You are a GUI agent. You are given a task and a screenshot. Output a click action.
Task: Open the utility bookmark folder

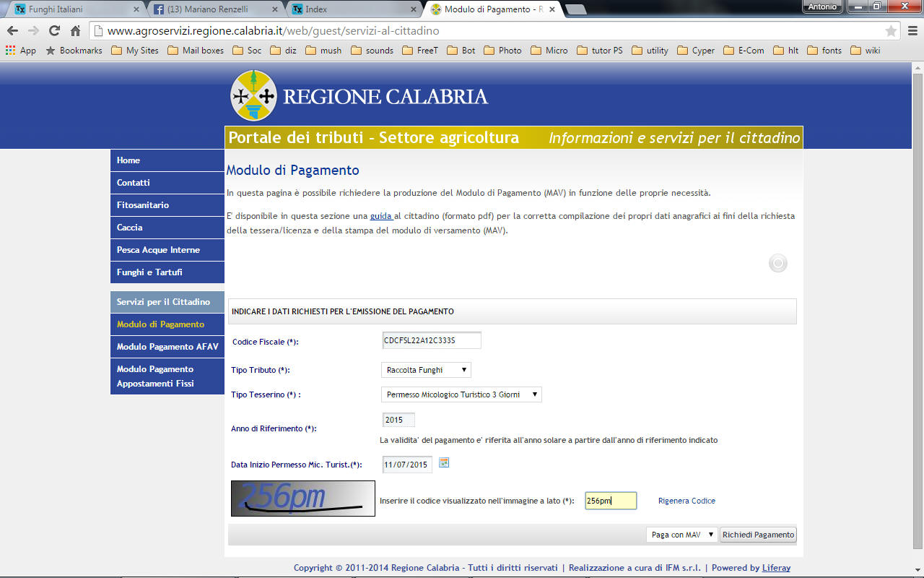[650, 51]
